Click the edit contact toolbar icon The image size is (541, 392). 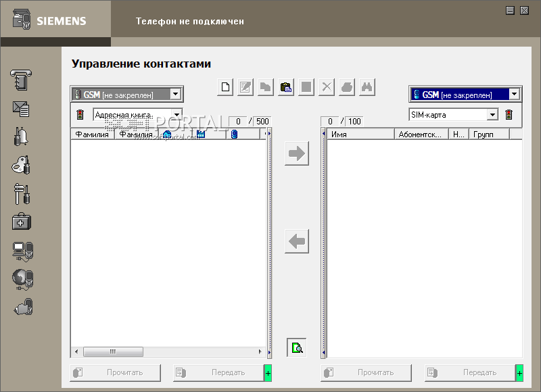pos(245,87)
